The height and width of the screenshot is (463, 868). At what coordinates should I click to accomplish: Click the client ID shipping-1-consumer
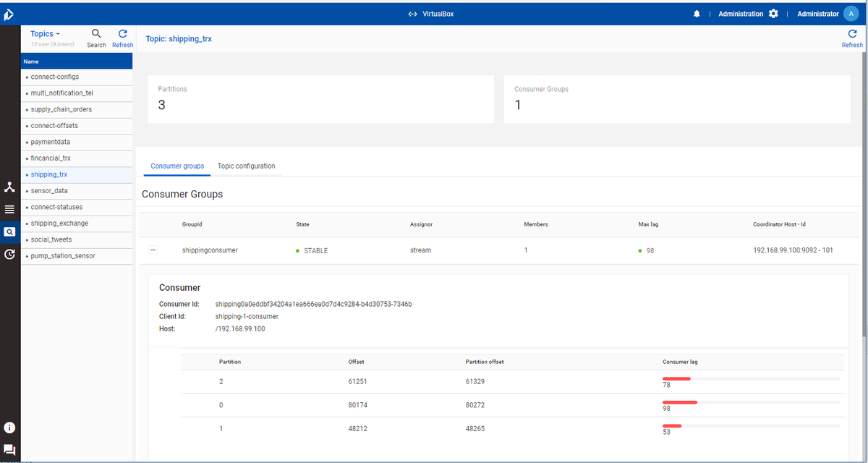(247, 316)
